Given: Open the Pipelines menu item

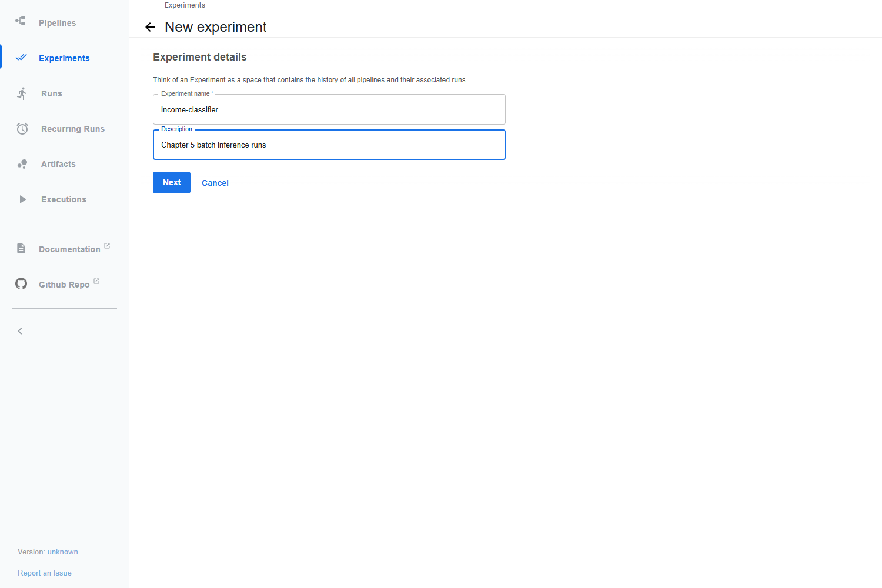Looking at the screenshot, I should point(57,23).
